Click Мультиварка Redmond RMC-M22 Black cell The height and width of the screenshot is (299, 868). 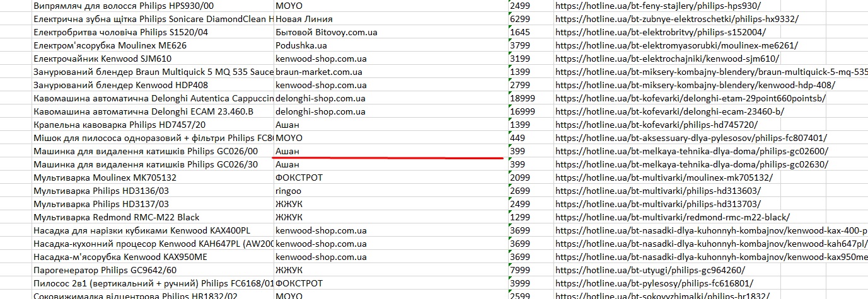pyautogui.click(x=153, y=217)
